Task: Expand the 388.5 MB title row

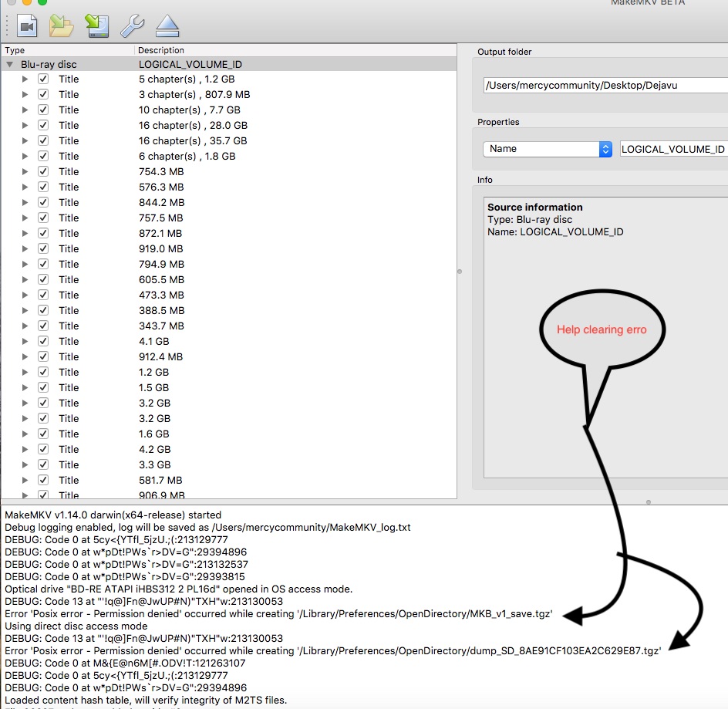Action: coord(25,310)
